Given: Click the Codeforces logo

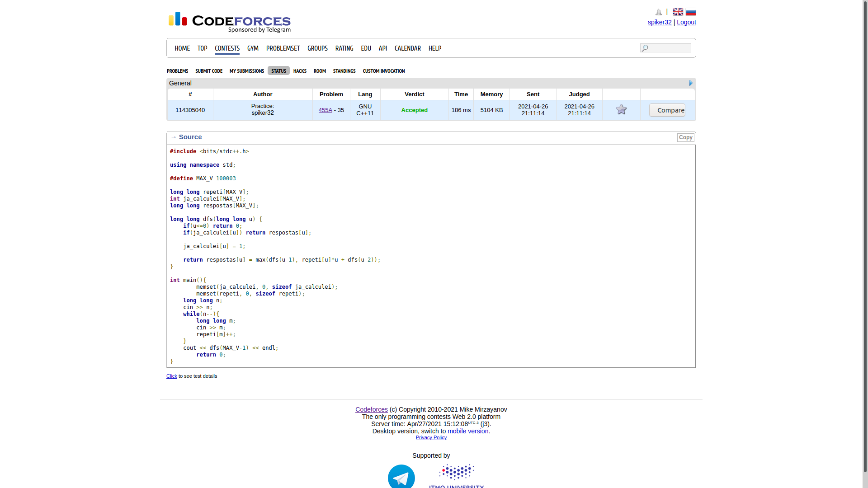Looking at the screenshot, I should pos(229,22).
